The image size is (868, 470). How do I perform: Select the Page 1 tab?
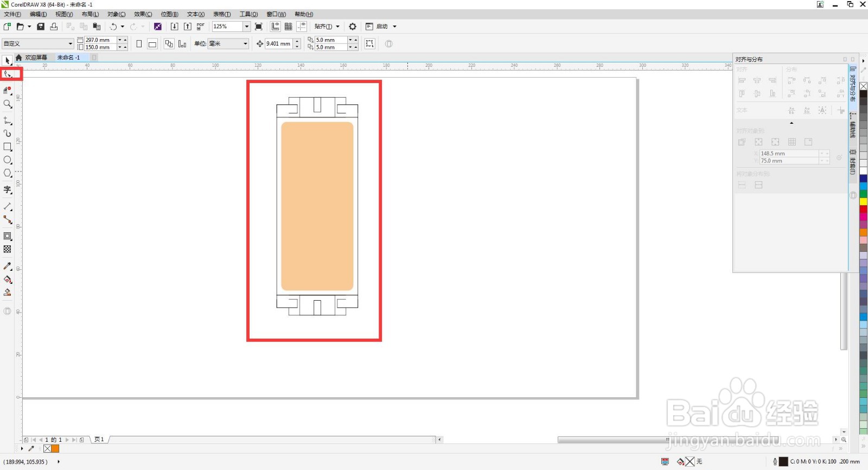[x=99, y=440]
